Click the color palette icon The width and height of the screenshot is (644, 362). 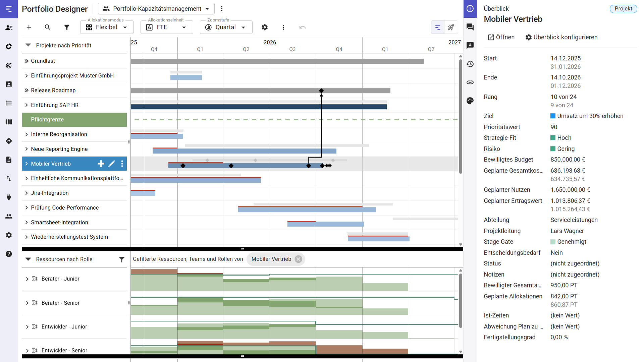point(470,101)
